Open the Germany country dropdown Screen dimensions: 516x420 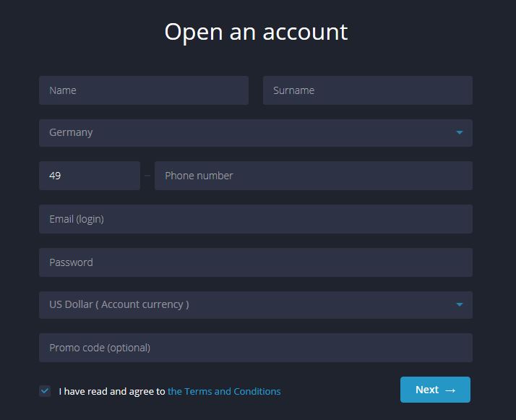[x=256, y=133]
